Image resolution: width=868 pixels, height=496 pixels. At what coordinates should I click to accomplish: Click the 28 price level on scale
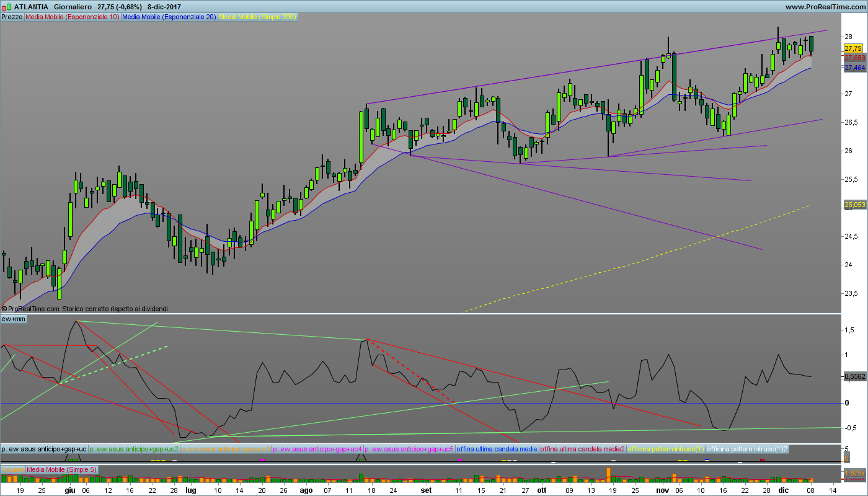[848, 37]
